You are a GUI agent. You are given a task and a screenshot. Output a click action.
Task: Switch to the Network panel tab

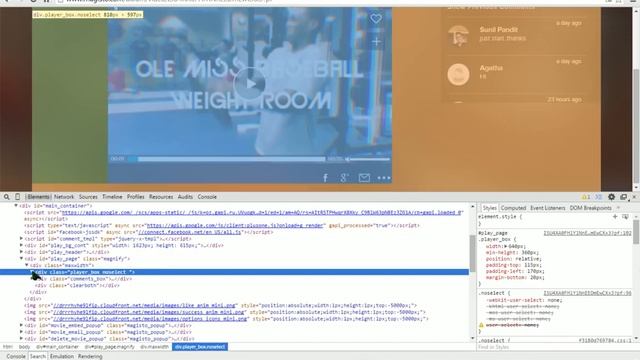tap(64, 197)
